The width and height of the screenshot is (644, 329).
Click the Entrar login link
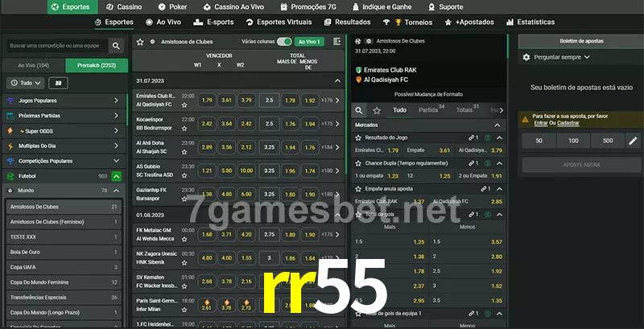tap(540, 123)
